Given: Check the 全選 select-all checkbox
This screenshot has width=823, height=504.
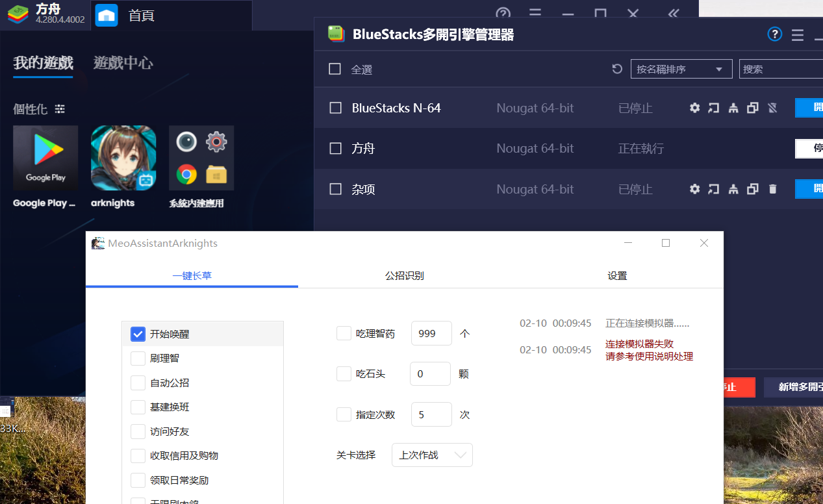Looking at the screenshot, I should [x=335, y=69].
